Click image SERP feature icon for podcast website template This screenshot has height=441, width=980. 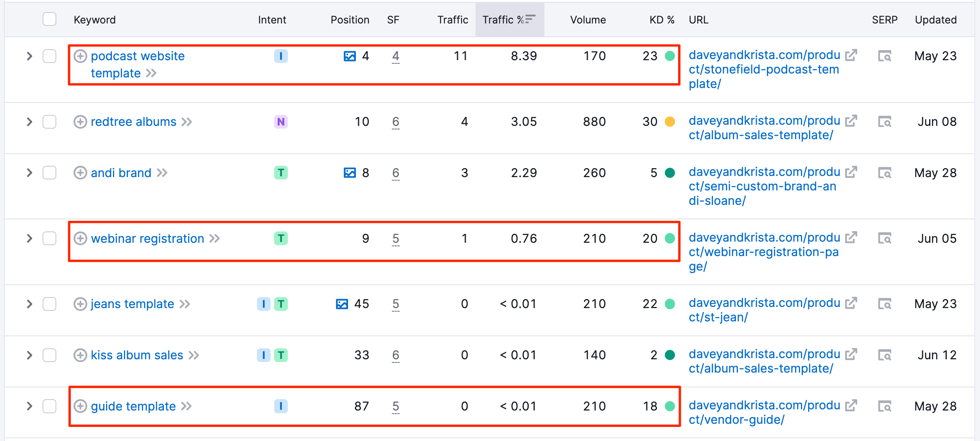click(x=350, y=56)
